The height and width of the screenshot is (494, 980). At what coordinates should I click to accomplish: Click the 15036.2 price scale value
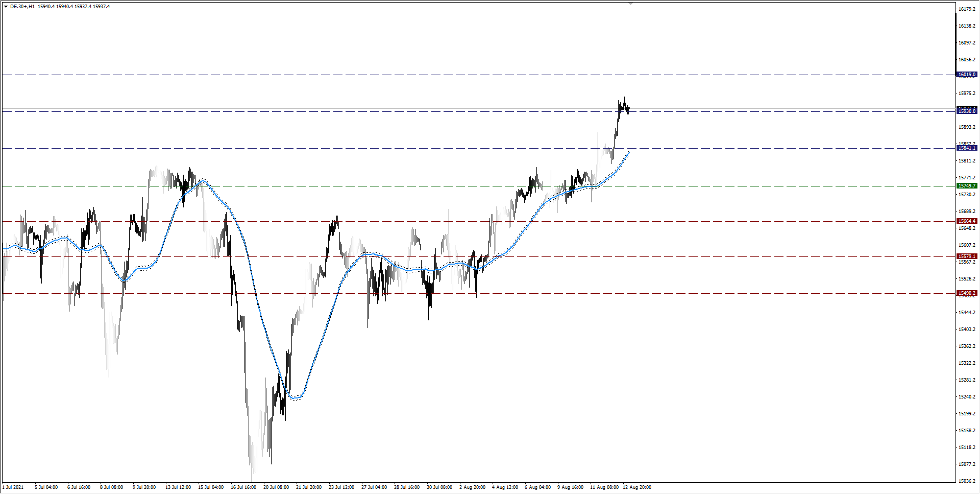tap(967, 481)
